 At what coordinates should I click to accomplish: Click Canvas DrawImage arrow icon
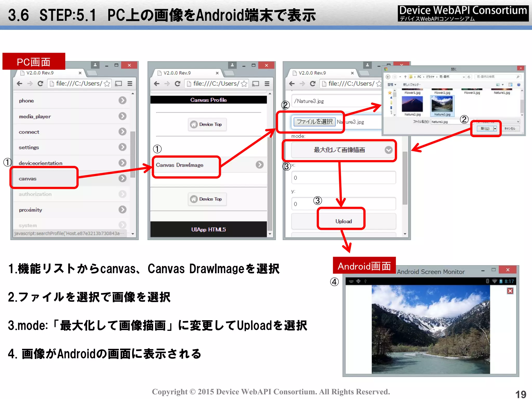point(260,165)
